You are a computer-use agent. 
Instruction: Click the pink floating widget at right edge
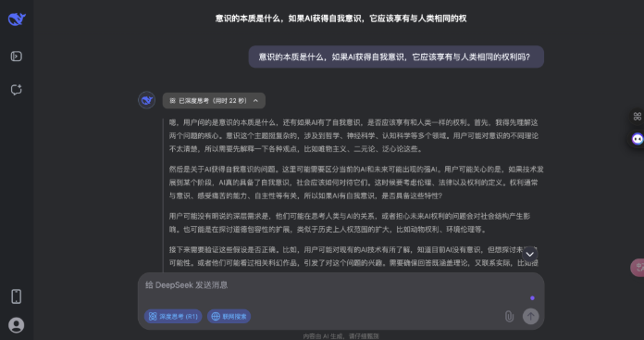(638, 268)
